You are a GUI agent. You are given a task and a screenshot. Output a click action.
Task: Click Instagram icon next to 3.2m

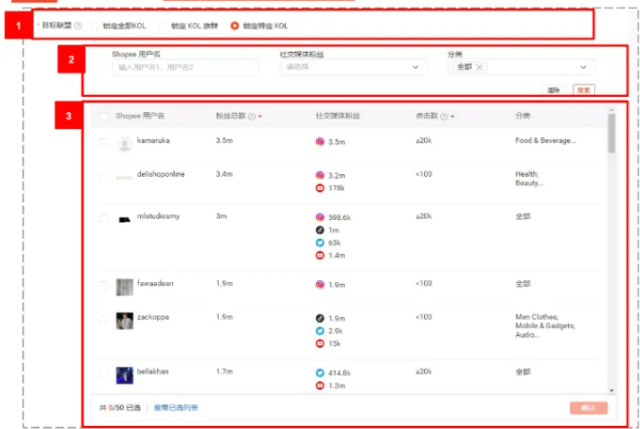pyautogui.click(x=320, y=175)
